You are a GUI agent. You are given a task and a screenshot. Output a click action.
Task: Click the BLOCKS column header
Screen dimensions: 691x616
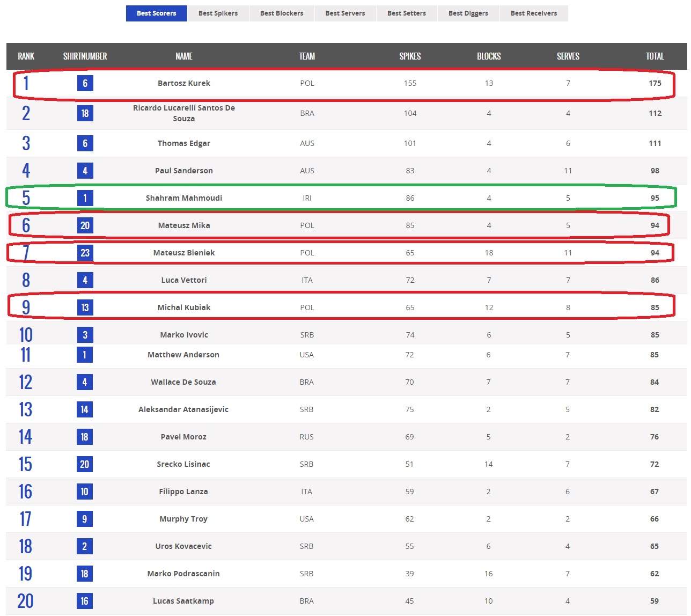click(489, 56)
